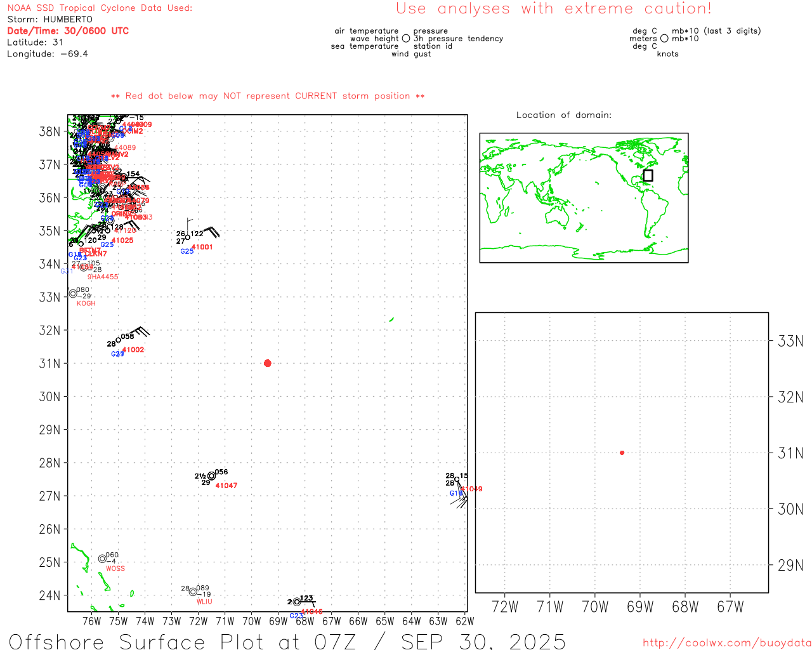The width and height of the screenshot is (812, 650).
Task: Select station circle for buoy 41001
Action: (187, 237)
